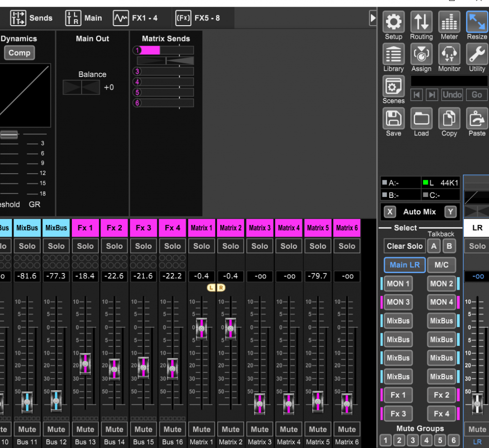Screen dimensions: 489x448
Task: Select the Fx 4 bus button
Action: [x=441, y=413]
